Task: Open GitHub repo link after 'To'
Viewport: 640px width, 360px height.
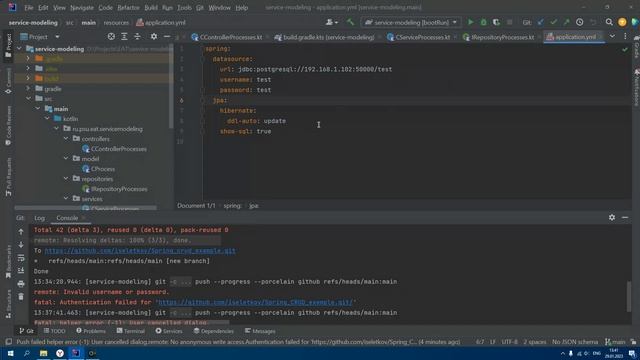Action: click(x=140, y=251)
